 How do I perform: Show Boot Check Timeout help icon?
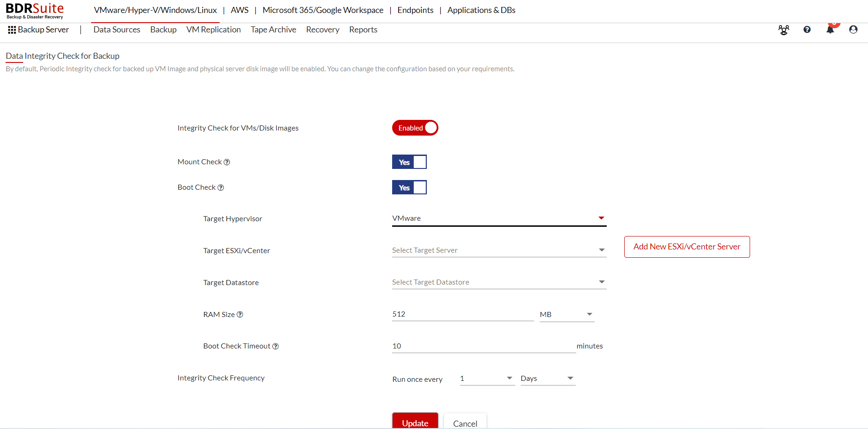pyautogui.click(x=276, y=346)
